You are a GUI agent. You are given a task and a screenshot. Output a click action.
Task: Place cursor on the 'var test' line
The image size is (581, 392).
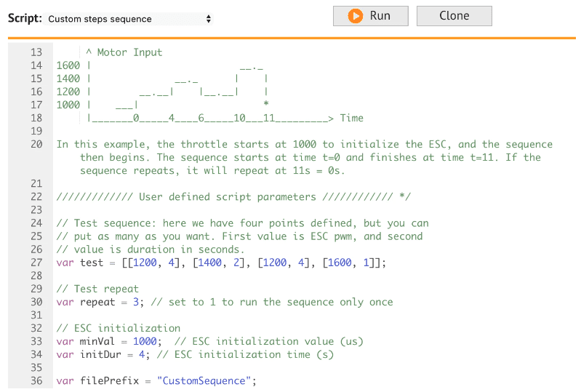coord(221,263)
